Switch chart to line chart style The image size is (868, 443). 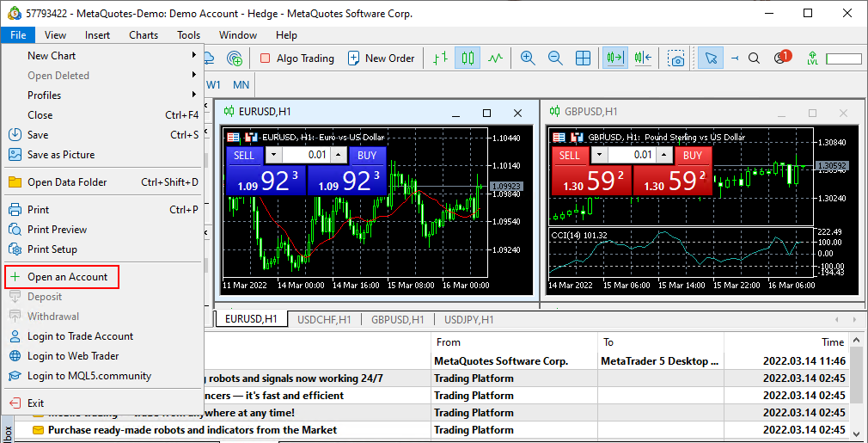point(495,58)
